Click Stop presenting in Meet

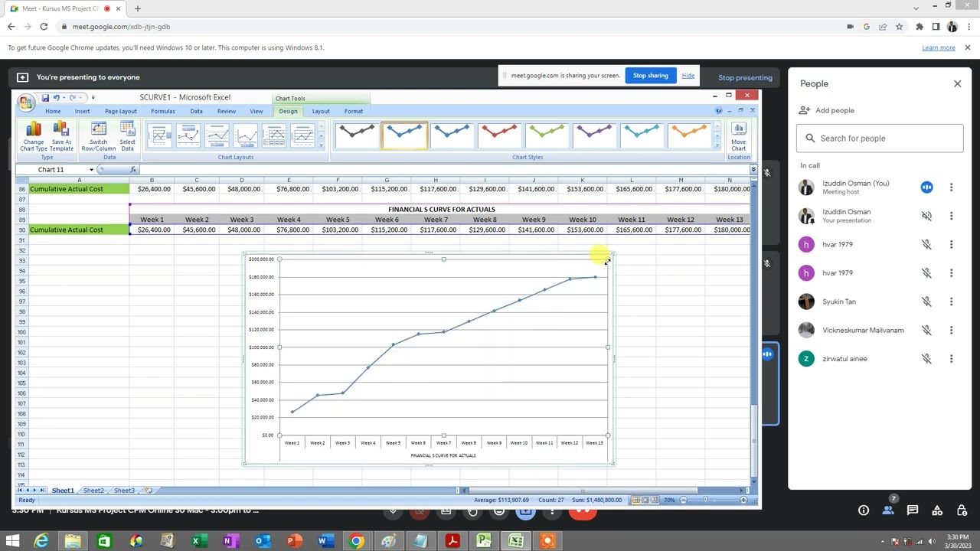745,77
